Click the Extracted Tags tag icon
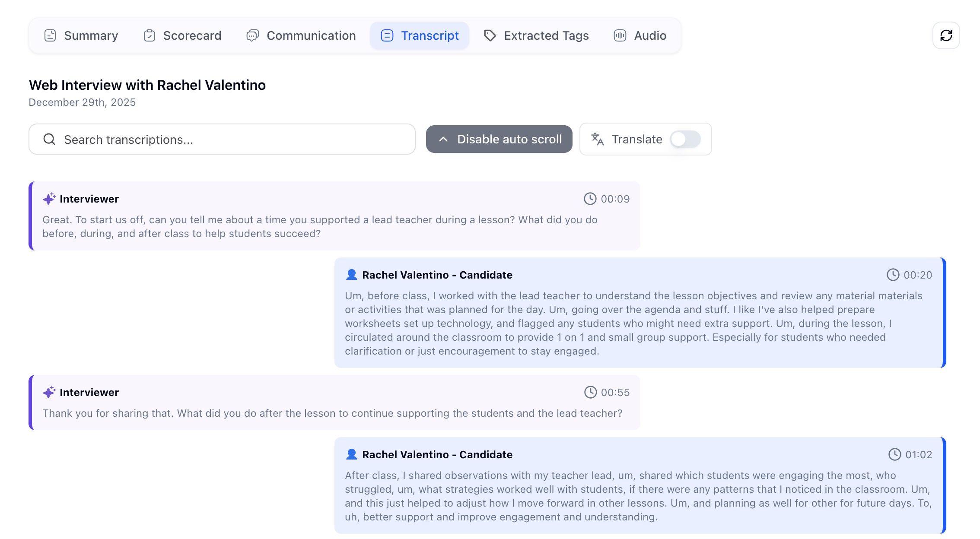The height and width of the screenshot is (539, 980). [x=490, y=35]
